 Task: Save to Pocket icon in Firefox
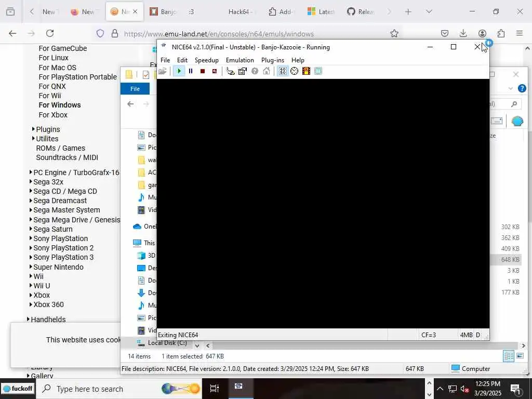click(445, 33)
